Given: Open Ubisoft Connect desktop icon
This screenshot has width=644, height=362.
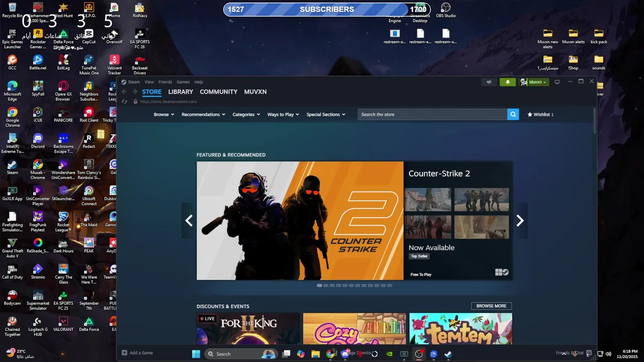Looking at the screenshot, I should 89,196.
